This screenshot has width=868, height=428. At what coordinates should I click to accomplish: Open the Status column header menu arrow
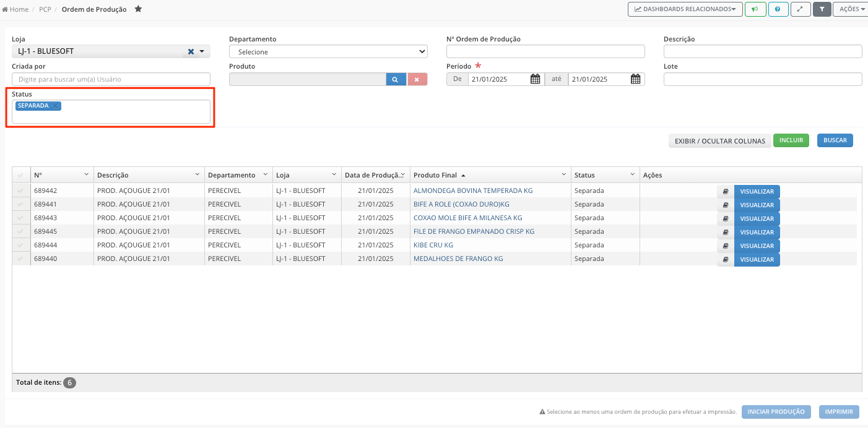point(632,175)
